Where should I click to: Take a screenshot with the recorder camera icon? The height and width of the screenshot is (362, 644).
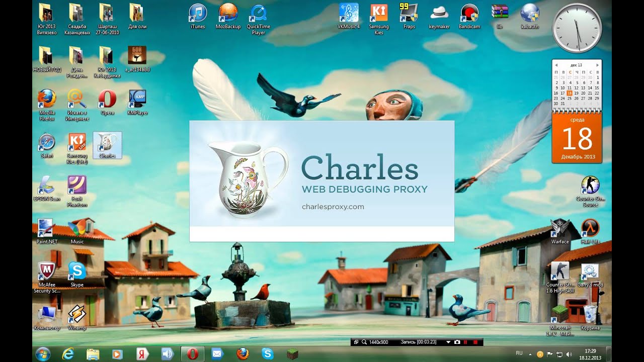457,342
